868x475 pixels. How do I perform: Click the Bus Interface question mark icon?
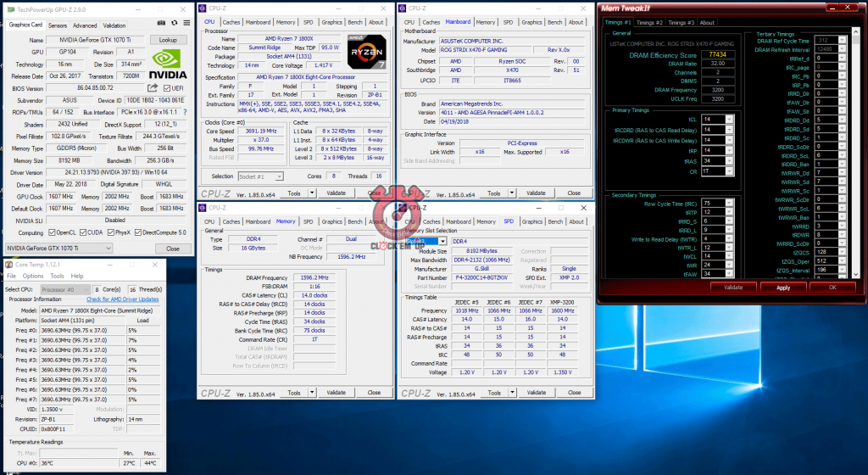(185, 111)
